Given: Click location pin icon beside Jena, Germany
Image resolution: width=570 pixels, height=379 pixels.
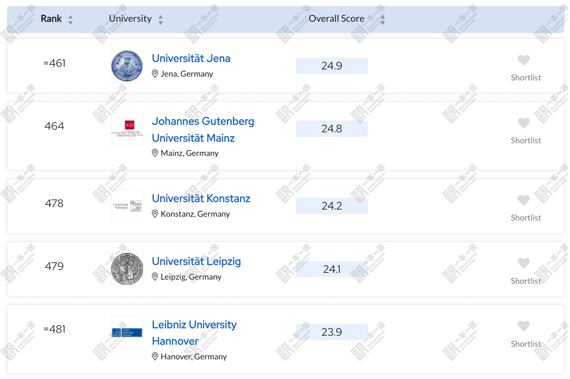Looking at the screenshot, I should pos(154,74).
